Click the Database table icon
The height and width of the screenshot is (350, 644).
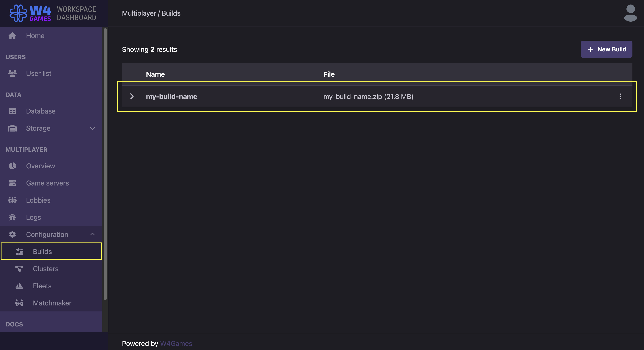tap(12, 111)
